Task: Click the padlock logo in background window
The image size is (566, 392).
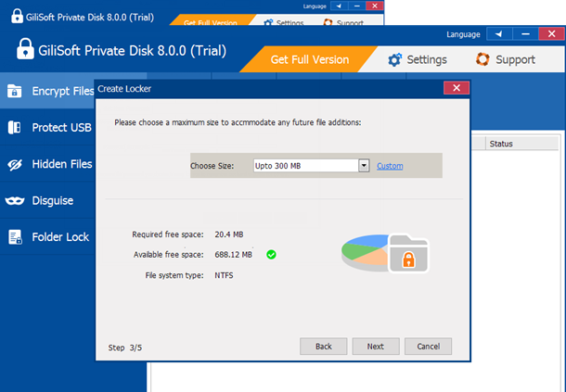Action: click(x=17, y=17)
